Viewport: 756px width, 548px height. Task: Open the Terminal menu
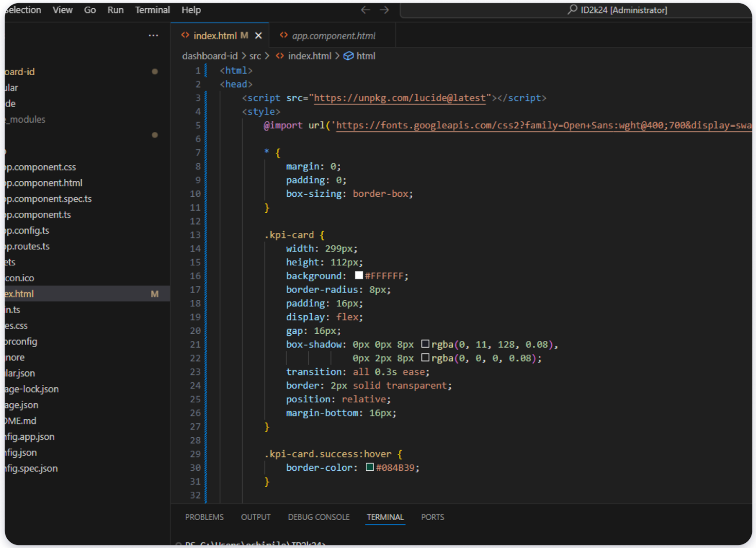(x=152, y=10)
